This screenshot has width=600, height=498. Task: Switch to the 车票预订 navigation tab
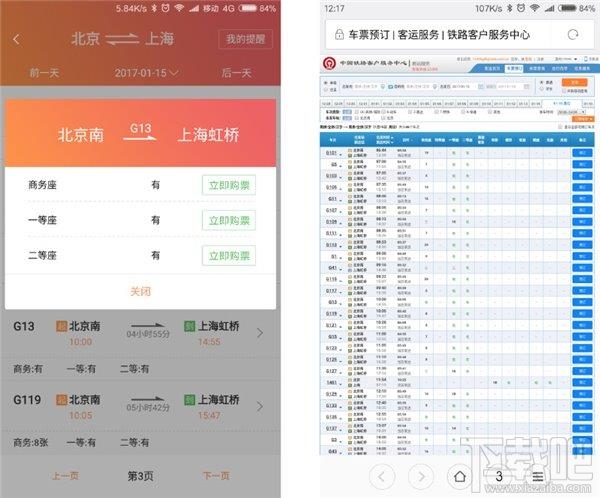[514, 69]
